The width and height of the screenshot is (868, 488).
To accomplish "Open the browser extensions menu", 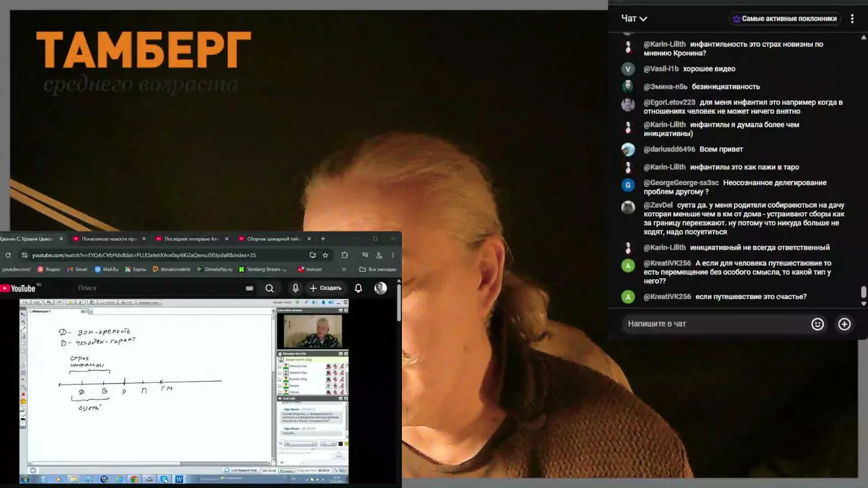I will (x=344, y=255).
